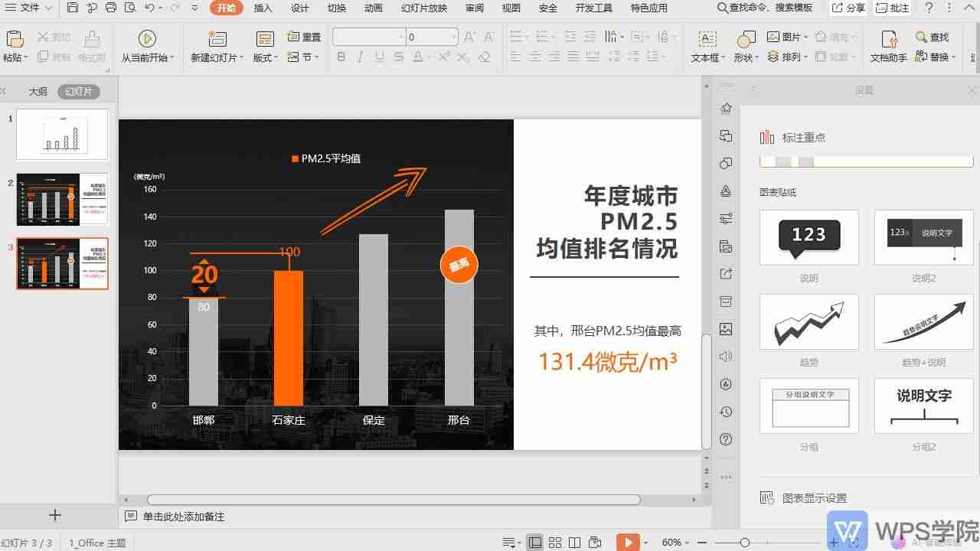Switch to Outline (大纲) tab

tap(38, 91)
